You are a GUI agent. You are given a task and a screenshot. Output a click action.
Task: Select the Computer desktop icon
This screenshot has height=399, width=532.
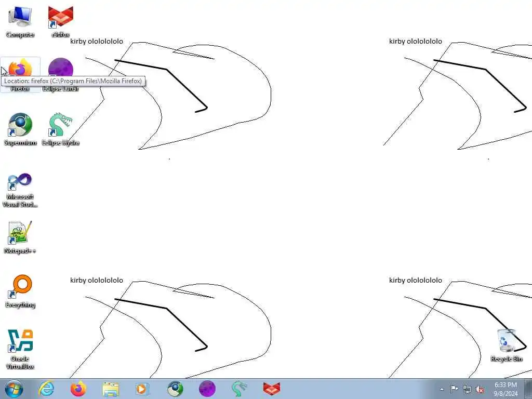pos(20,22)
